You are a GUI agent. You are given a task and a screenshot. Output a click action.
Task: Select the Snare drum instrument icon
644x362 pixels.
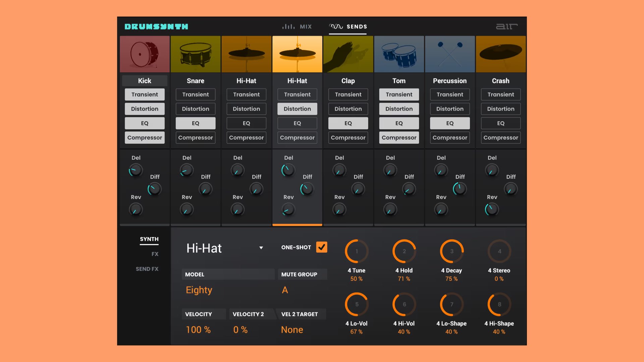[195, 54]
